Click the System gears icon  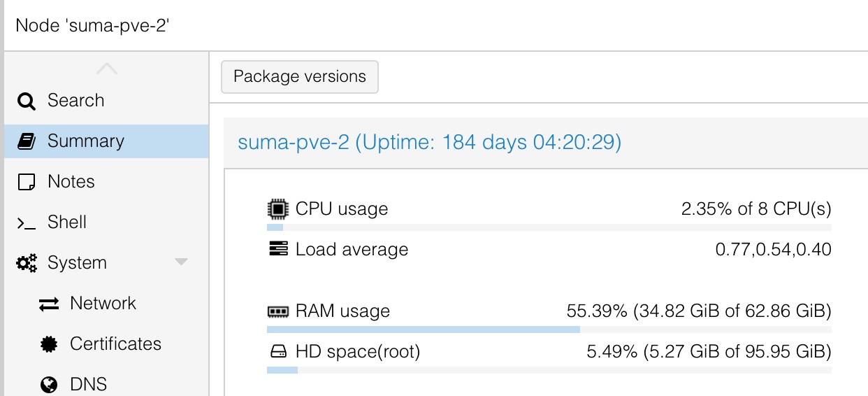click(27, 263)
